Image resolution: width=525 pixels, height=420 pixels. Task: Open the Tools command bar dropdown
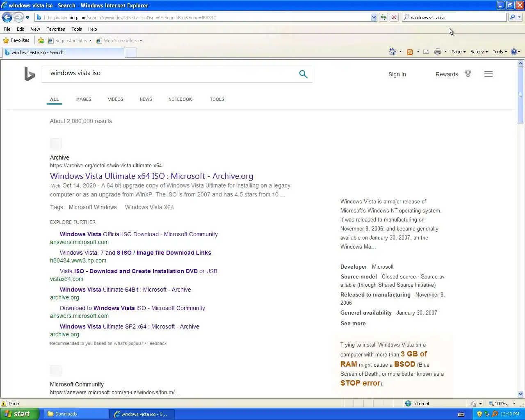click(500, 52)
